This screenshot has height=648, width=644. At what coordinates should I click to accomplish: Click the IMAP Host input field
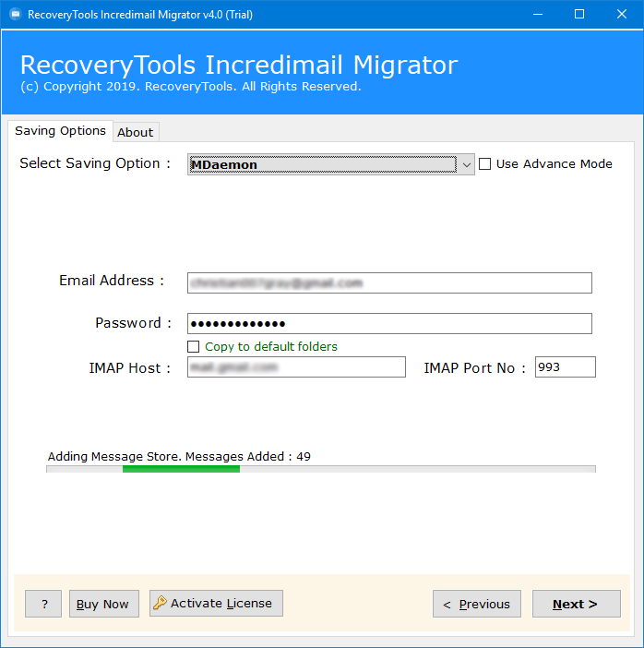click(x=296, y=367)
